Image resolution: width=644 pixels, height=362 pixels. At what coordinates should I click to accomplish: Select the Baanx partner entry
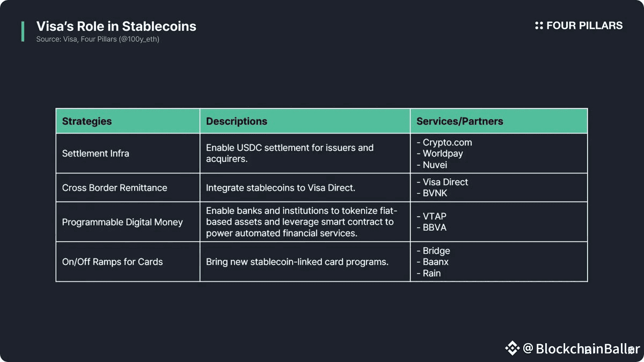(x=435, y=262)
